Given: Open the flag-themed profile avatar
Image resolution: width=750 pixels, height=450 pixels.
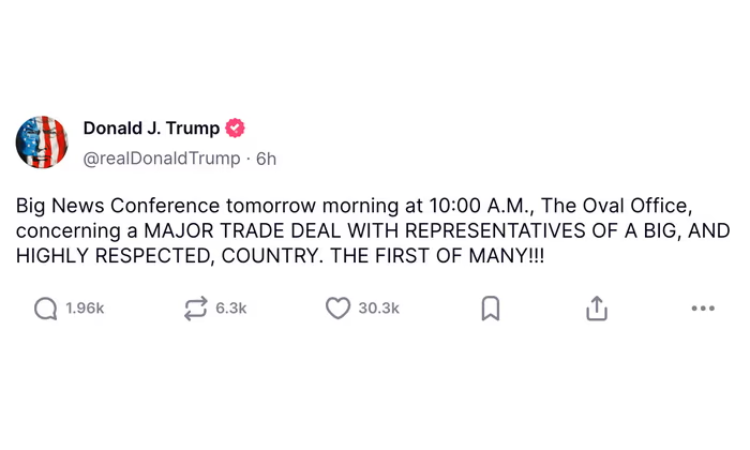Looking at the screenshot, I should pos(42,142).
